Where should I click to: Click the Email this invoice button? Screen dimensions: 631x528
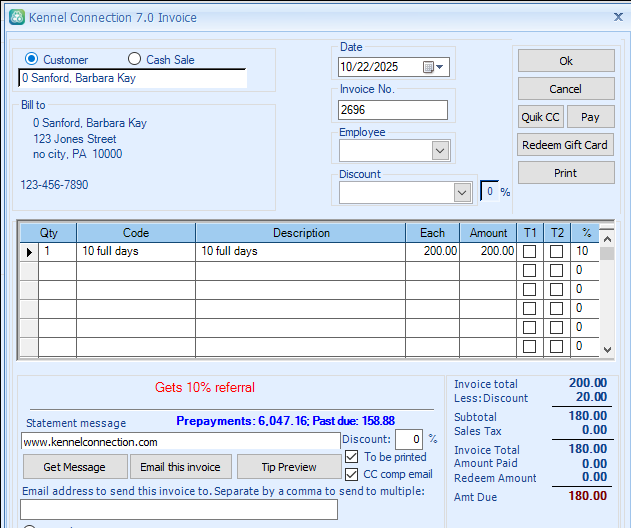180,467
